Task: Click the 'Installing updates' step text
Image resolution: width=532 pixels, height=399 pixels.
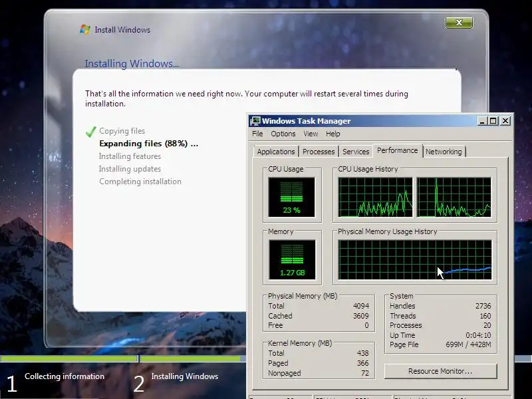Action: pos(130,169)
